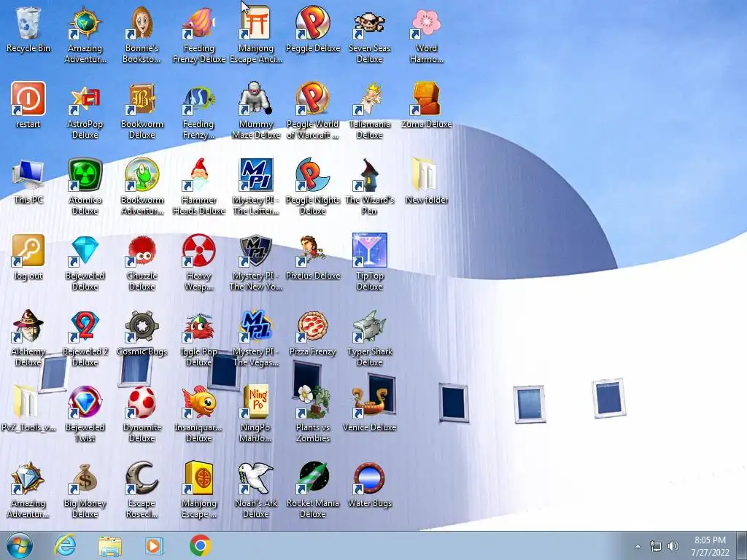Select the Venice Deluxe gondola icon
Screen dimensions: 747x560
pyautogui.click(x=370, y=402)
